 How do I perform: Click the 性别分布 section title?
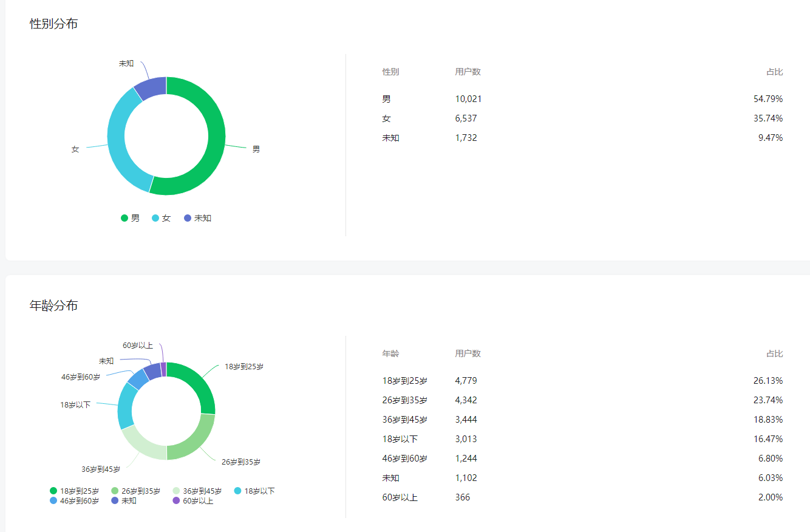(x=54, y=24)
